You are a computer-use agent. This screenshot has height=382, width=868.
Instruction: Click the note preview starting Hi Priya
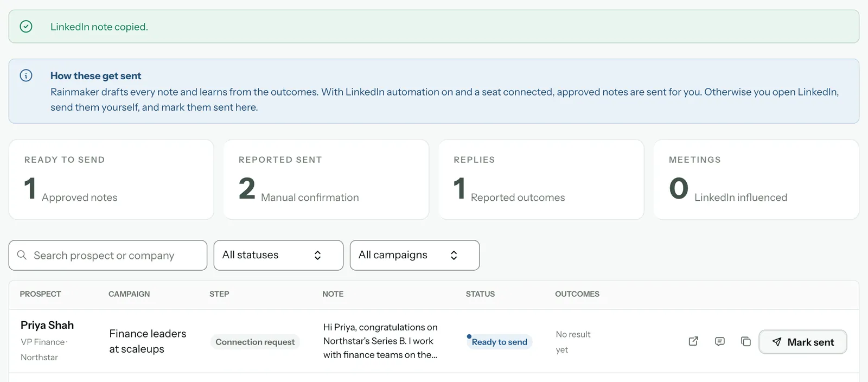coord(380,341)
